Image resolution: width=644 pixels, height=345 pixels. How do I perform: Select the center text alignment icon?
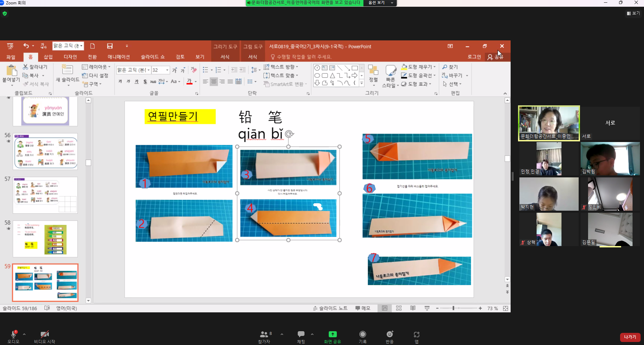[x=214, y=81]
